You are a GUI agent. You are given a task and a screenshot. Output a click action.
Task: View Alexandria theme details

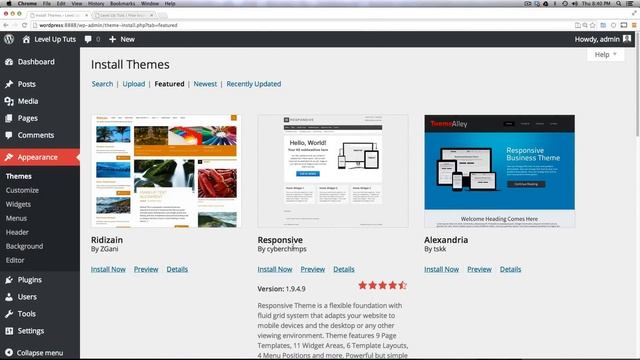510,269
